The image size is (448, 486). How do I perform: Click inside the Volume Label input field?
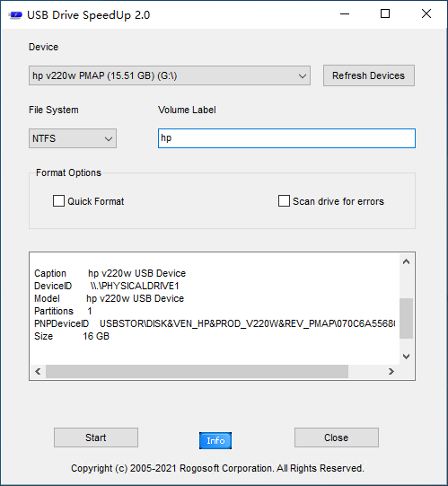point(286,138)
